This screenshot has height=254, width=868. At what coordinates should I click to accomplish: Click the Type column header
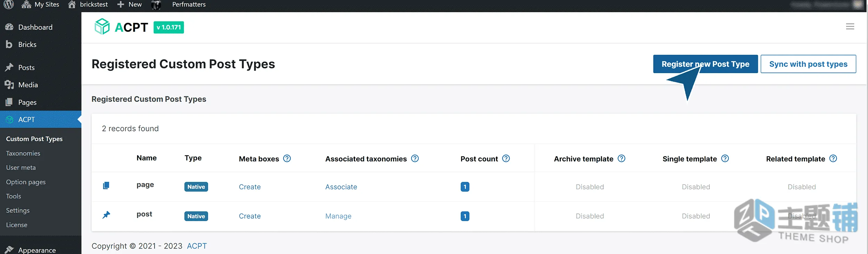pos(193,158)
